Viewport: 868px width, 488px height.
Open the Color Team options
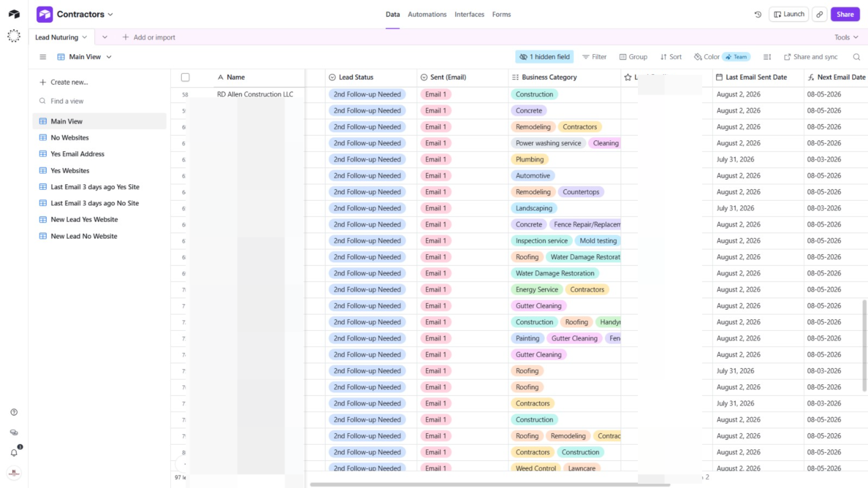pos(722,57)
